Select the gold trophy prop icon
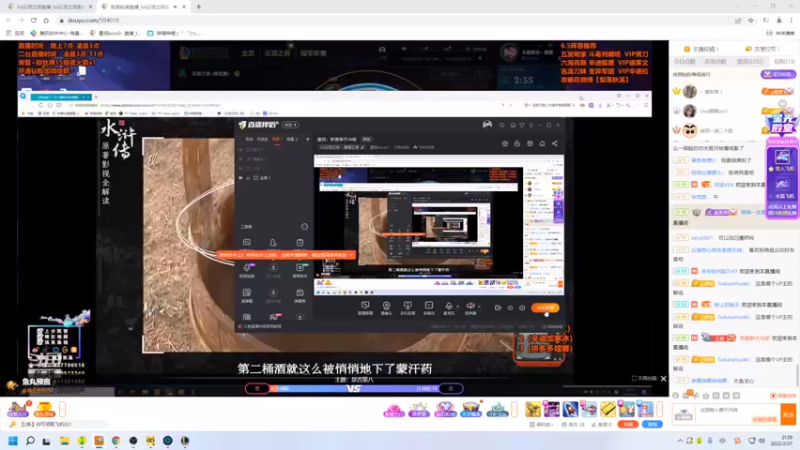 click(x=533, y=409)
